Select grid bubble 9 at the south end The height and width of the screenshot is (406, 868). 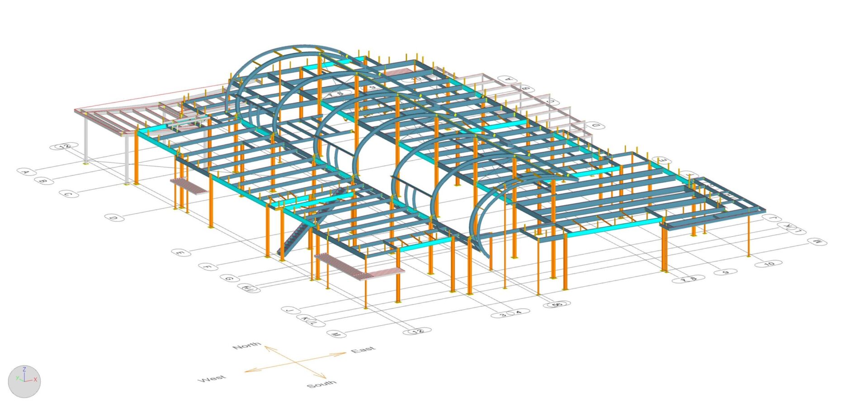tap(726, 272)
